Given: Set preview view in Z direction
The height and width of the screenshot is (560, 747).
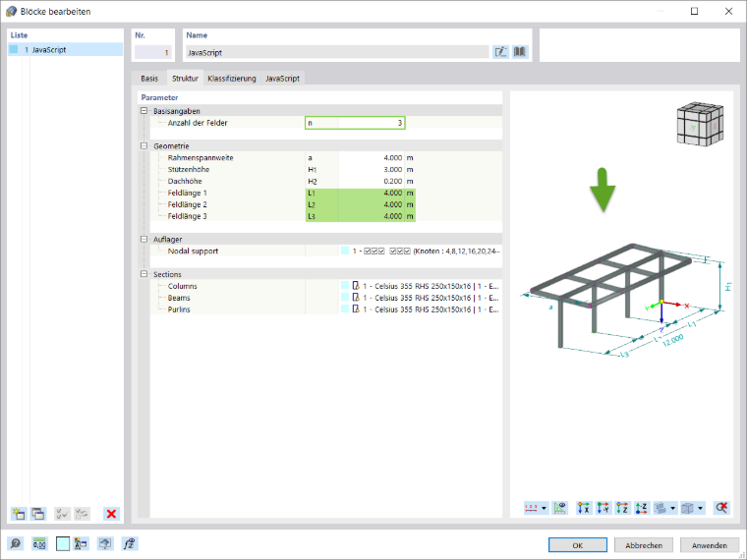Looking at the screenshot, I should point(622,508).
